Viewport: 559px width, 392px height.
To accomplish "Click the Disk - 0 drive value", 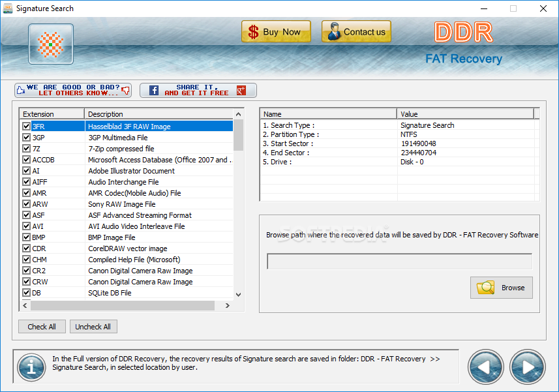I will coord(412,162).
